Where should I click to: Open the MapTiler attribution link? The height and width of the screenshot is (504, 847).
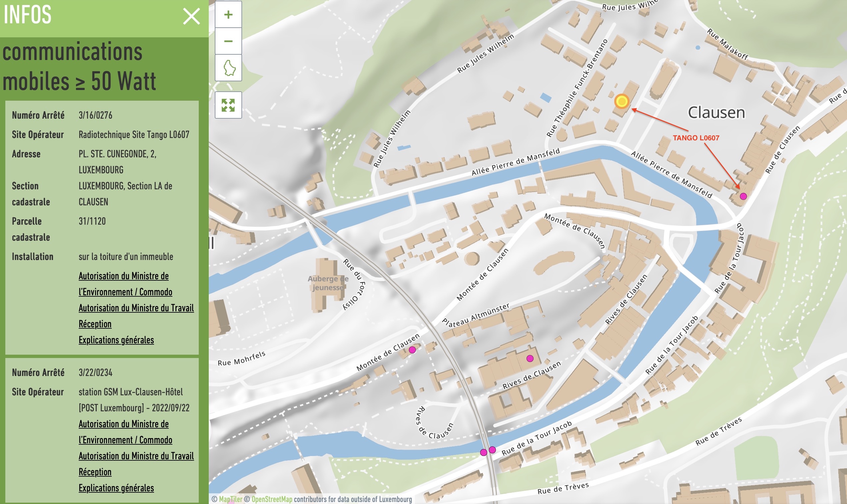pyautogui.click(x=230, y=499)
